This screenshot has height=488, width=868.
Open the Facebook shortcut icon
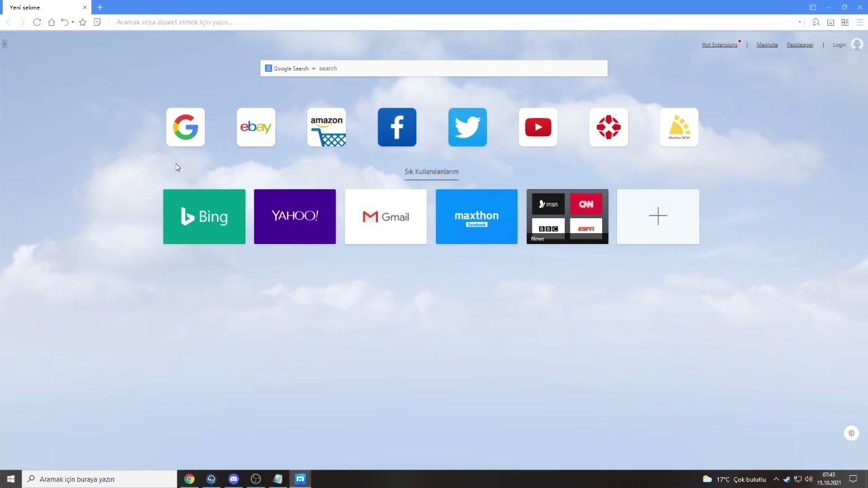click(x=397, y=127)
